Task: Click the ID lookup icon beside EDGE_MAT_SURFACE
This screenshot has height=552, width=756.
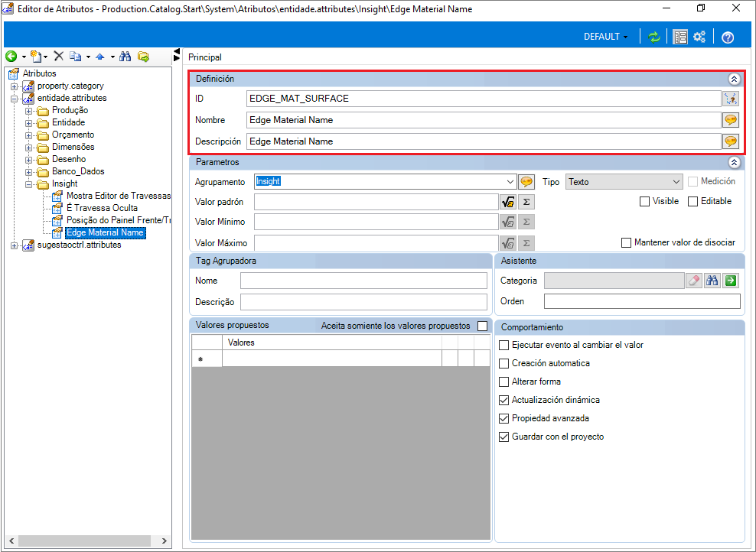Action: [731, 99]
